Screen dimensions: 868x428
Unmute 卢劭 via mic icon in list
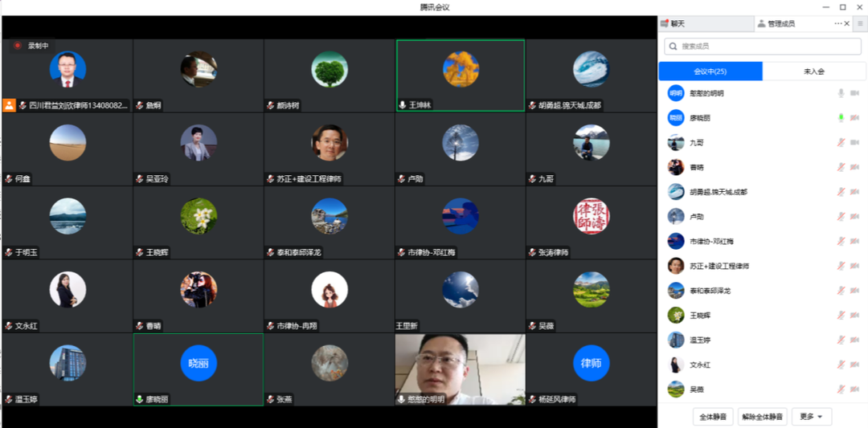841,216
